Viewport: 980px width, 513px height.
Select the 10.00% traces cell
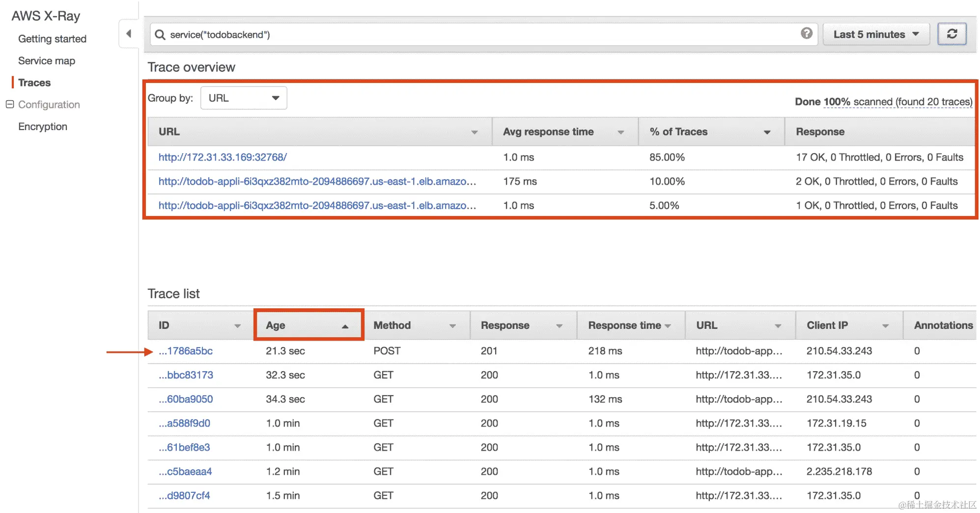667,181
